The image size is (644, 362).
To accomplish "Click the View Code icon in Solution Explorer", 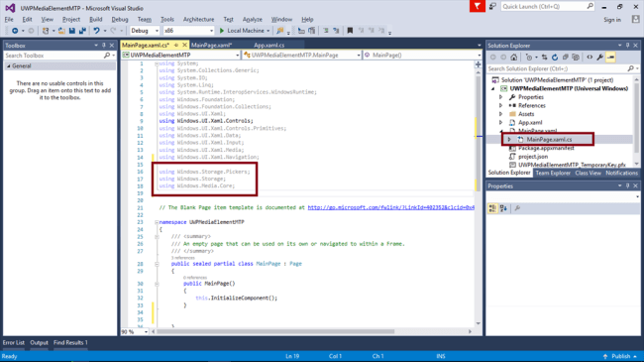I will coord(590,58).
